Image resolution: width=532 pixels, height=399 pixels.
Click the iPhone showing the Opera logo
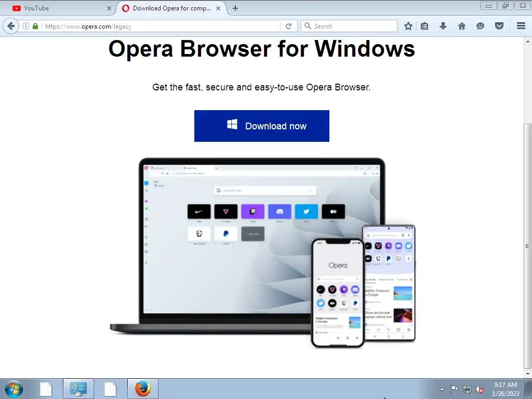pos(338,293)
